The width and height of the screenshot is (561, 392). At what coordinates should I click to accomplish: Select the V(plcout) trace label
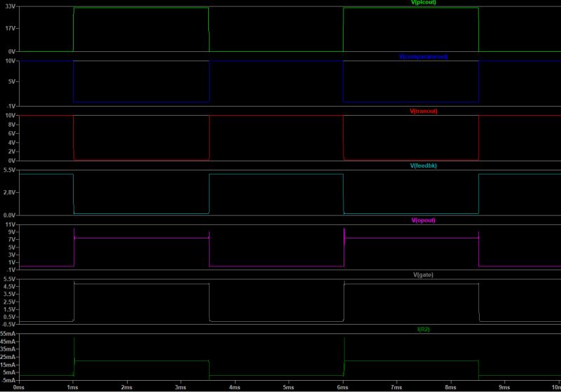click(424, 3)
